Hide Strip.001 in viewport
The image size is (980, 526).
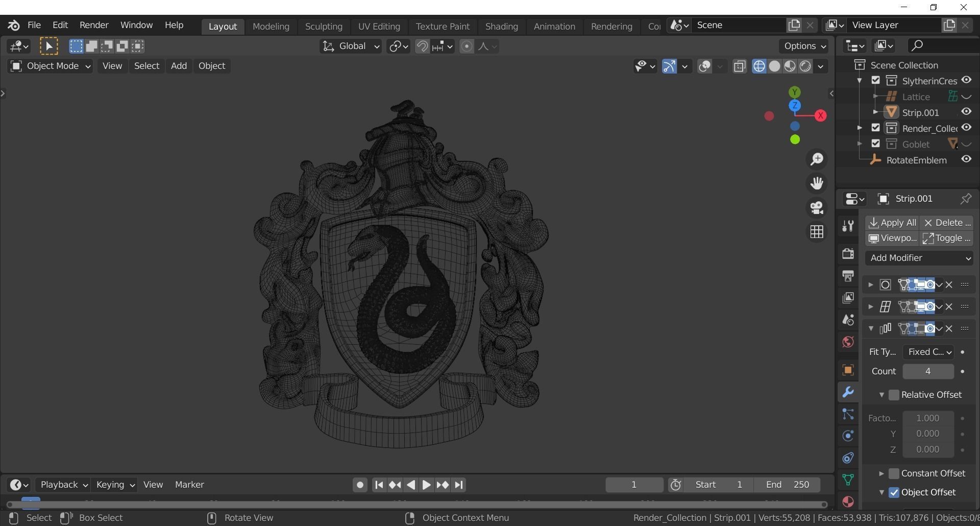(x=966, y=112)
